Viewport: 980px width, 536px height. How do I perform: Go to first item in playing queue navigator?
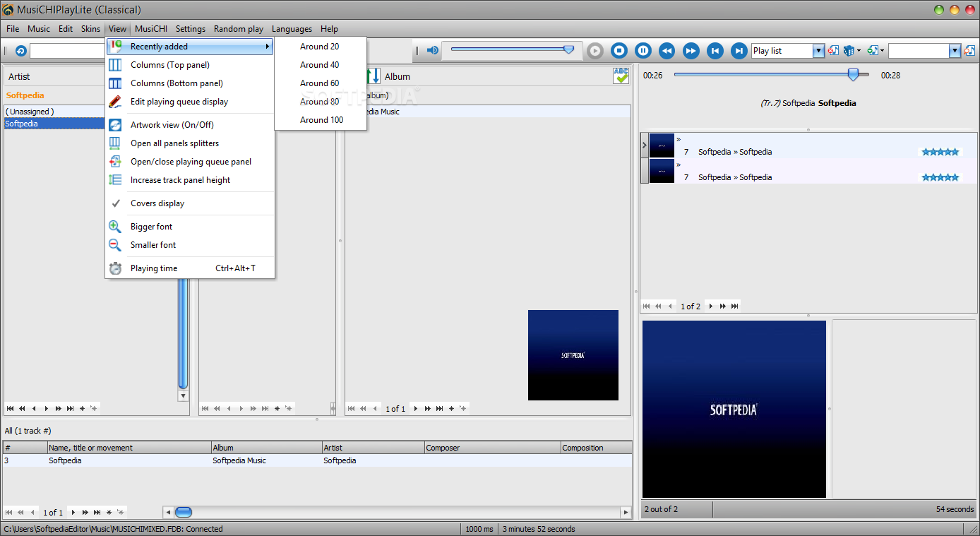(647, 306)
